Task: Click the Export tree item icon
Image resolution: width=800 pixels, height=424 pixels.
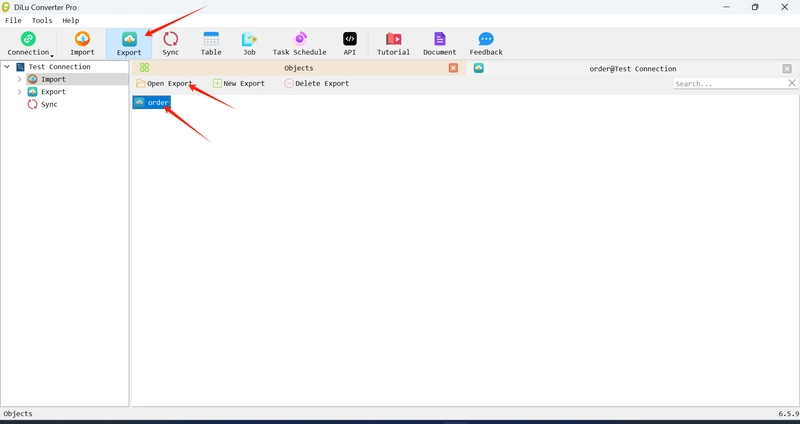Action: click(32, 92)
